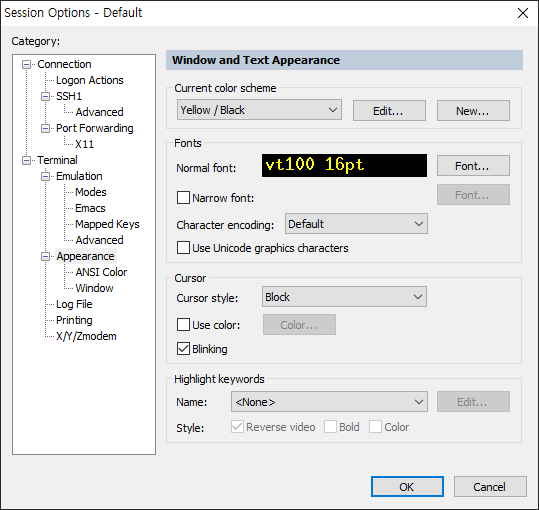Close the Session Options dialog
Viewport: 539px width, 510px height.
[x=522, y=13]
